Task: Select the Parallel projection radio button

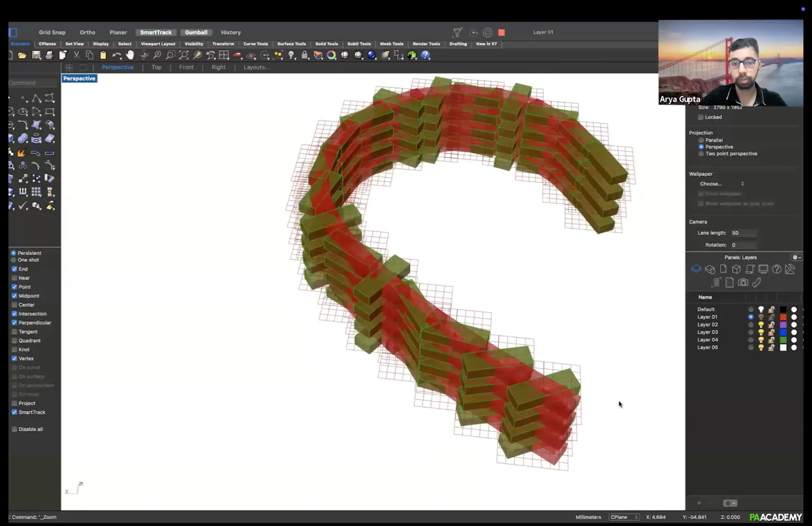Action: tap(701, 140)
